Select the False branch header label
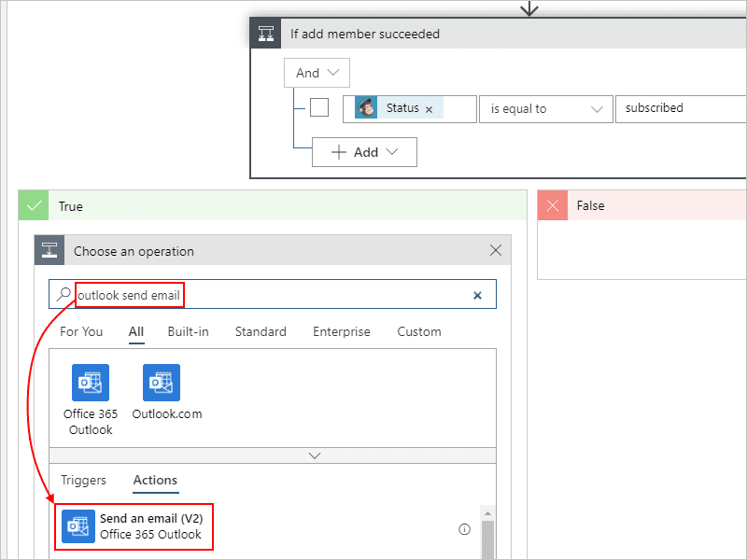747x560 pixels. [590, 205]
